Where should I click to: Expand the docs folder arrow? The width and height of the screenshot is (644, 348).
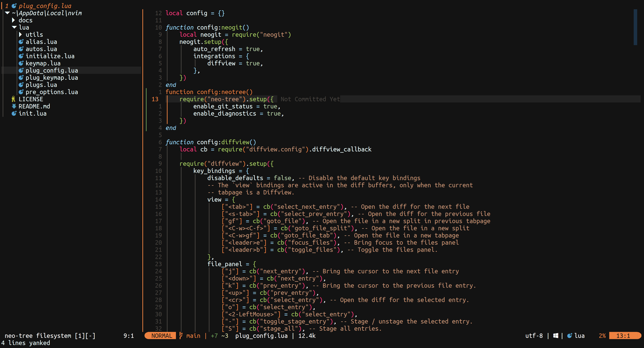(x=13, y=20)
